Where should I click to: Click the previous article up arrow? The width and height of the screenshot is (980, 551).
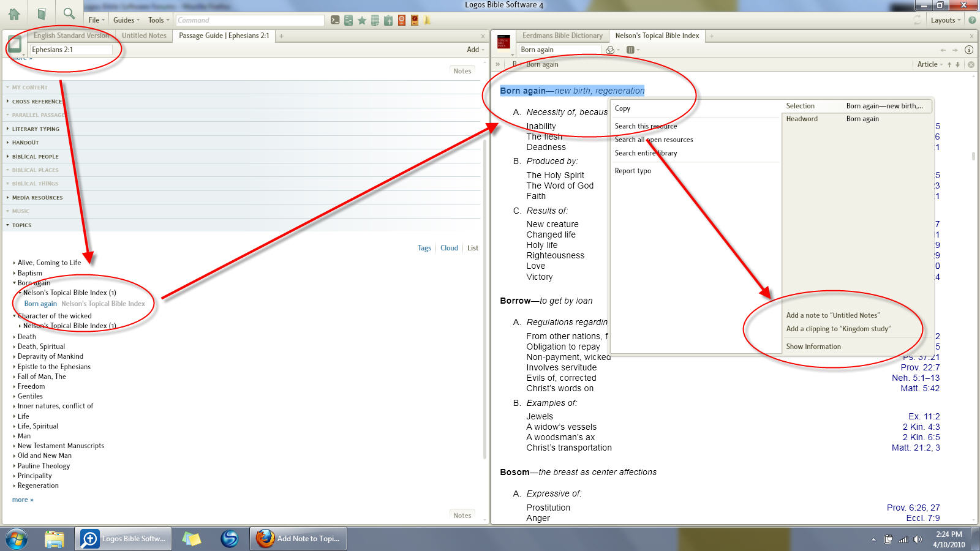point(949,64)
